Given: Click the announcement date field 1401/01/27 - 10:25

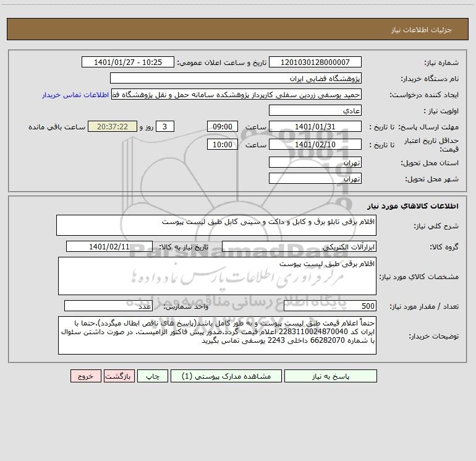Looking at the screenshot, I should [128, 62].
